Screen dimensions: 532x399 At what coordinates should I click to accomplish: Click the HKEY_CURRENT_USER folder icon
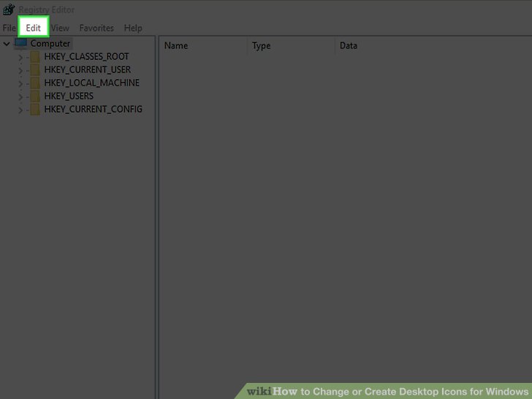[35, 70]
